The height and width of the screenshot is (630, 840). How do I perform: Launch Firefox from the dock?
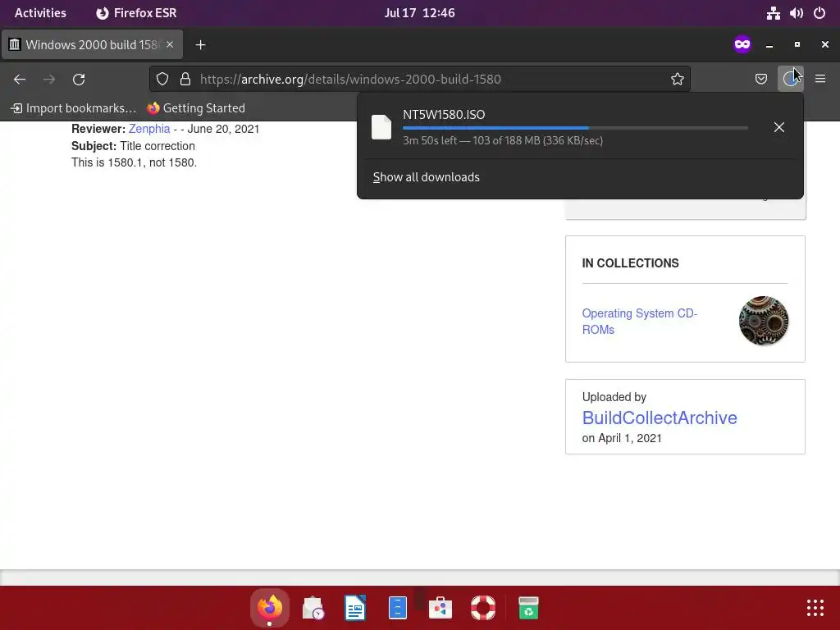pyautogui.click(x=269, y=608)
